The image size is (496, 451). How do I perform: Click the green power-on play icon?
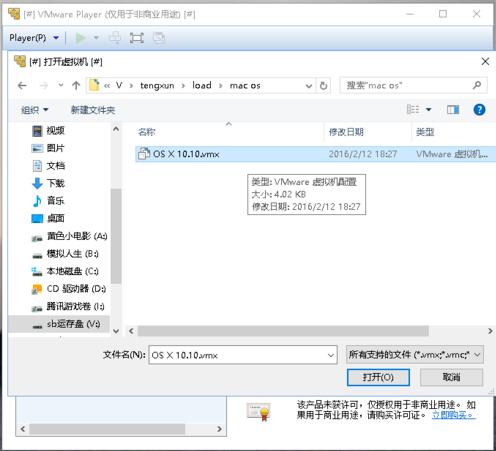[x=80, y=38]
